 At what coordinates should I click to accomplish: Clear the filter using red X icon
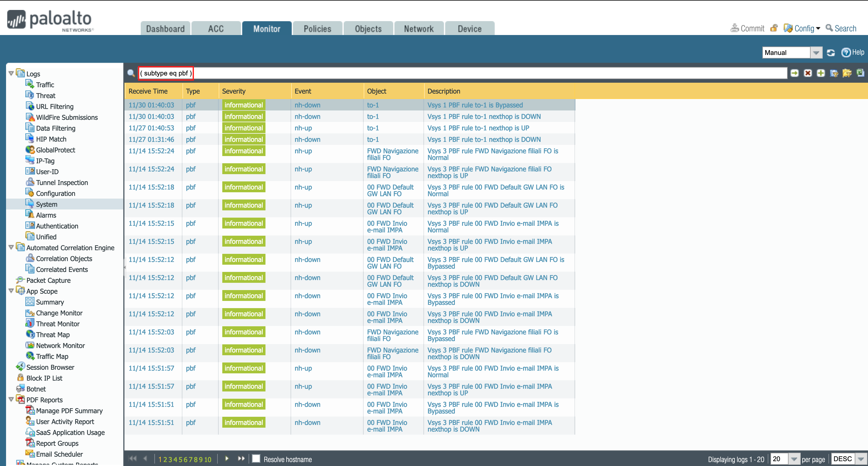pyautogui.click(x=807, y=73)
